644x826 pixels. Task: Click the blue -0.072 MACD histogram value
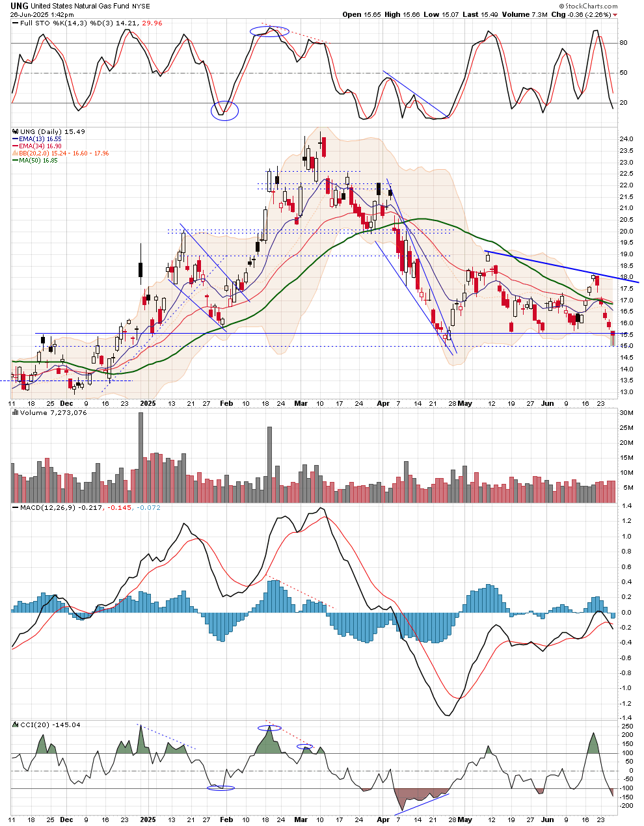pyautogui.click(x=149, y=508)
